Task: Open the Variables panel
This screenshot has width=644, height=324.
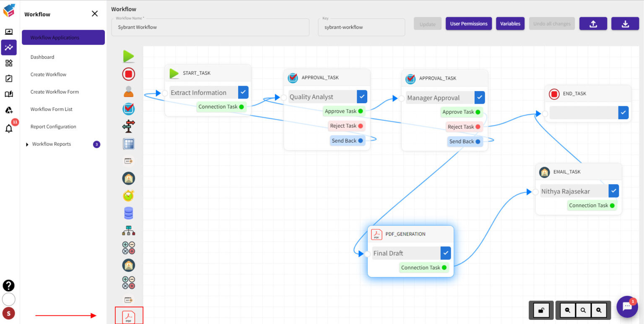Action: click(510, 24)
